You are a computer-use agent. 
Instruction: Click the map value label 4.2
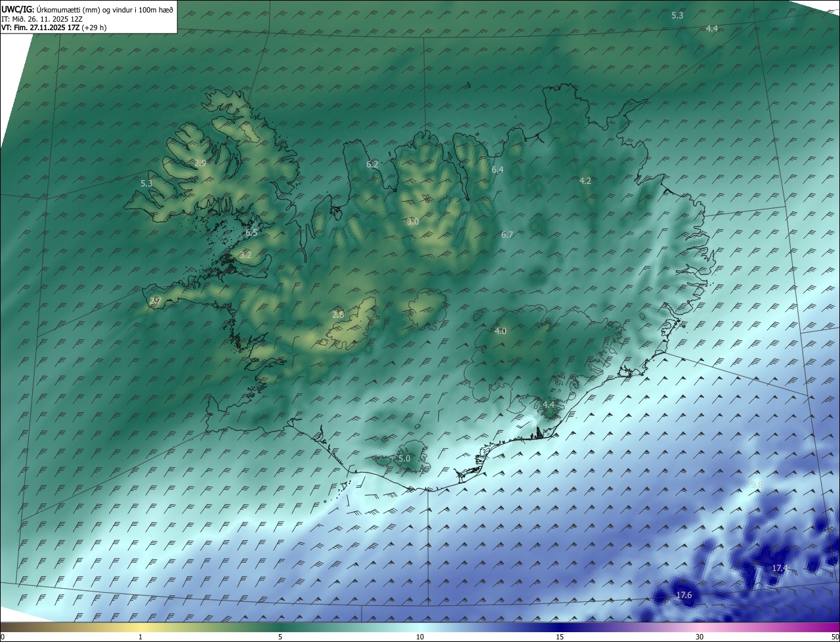click(585, 181)
